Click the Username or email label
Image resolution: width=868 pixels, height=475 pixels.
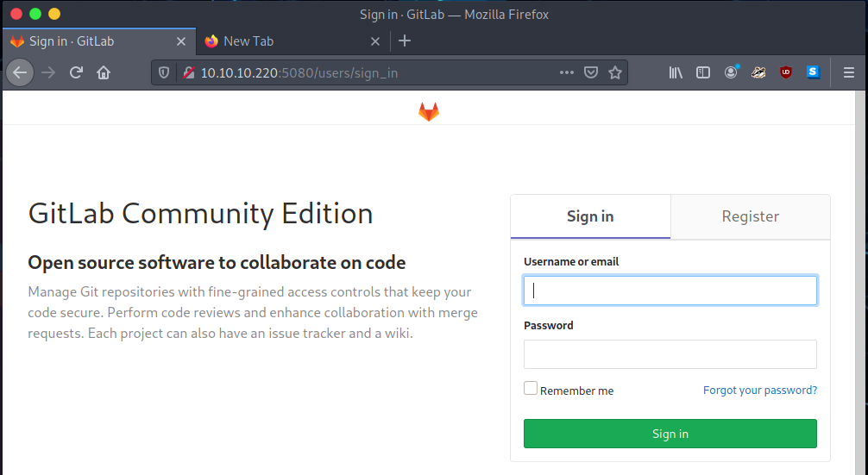coord(571,261)
